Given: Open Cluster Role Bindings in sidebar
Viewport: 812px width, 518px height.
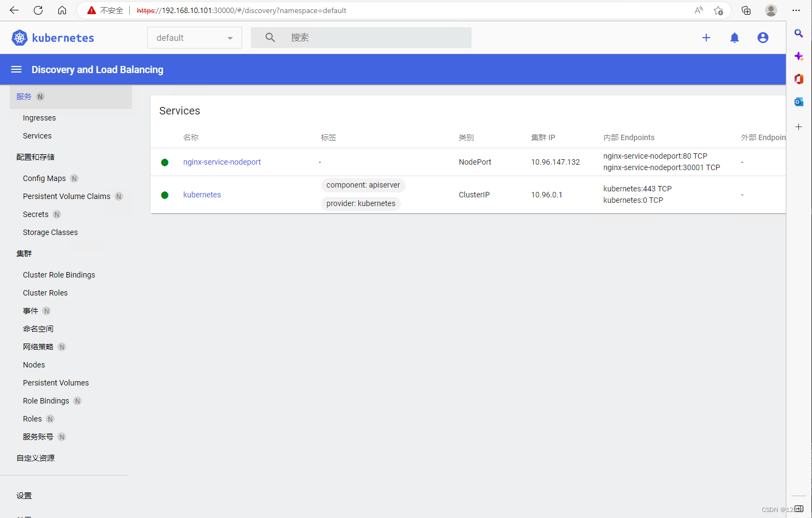Looking at the screenshot, I should [59, 275].
